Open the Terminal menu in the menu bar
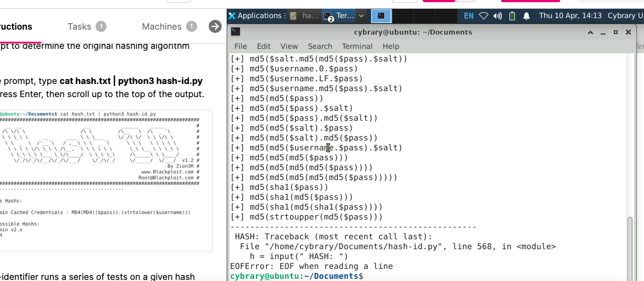 [357, 46]
